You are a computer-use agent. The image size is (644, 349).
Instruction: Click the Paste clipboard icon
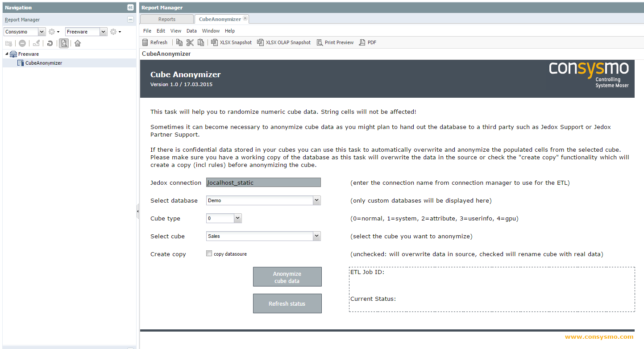pos(201,42)
